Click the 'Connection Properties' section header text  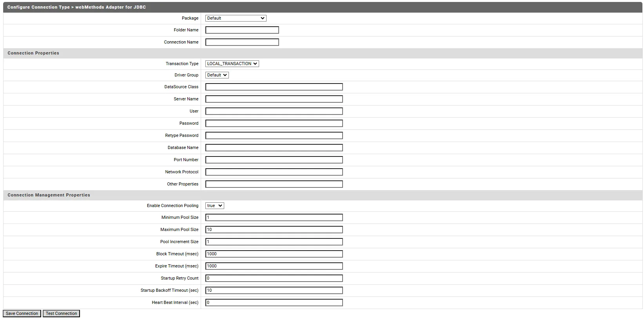tap(33, 53)
